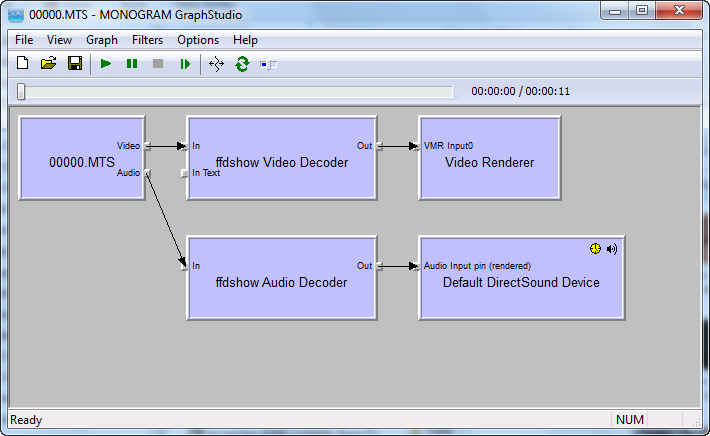Viewport: 710px width, 436px height.
Task: Click the VMR Input0 pin on Video Renderer
Action: pyautogui.click(x=416, y=146)
